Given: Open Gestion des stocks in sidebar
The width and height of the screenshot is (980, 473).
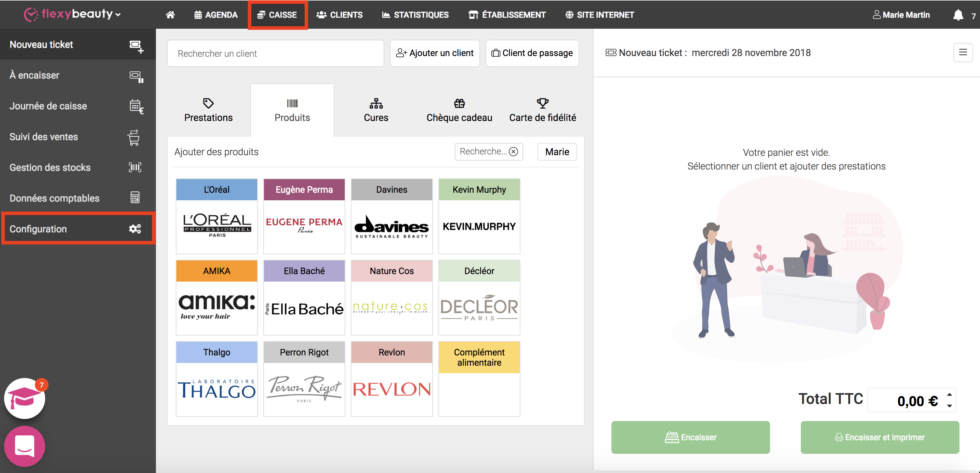Looking at the screenshot, I should tap(78, 168).
